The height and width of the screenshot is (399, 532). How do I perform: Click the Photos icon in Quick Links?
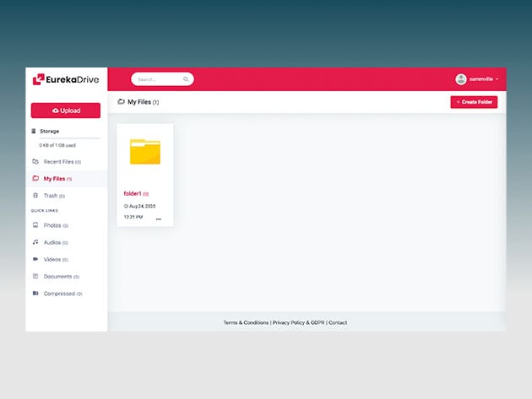coord(35,225)
